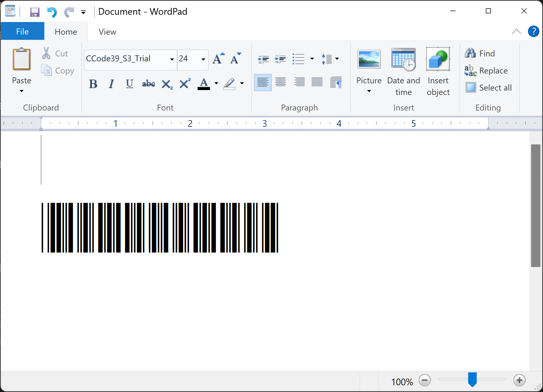543x392 pixels.
Task: Open the font size dropdown arrow
Action: click(x=204, y=60)
